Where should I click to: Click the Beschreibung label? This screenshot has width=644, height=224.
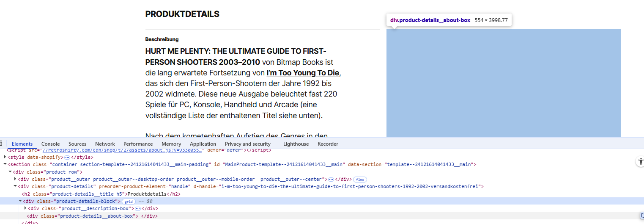[x=162, y=39]
